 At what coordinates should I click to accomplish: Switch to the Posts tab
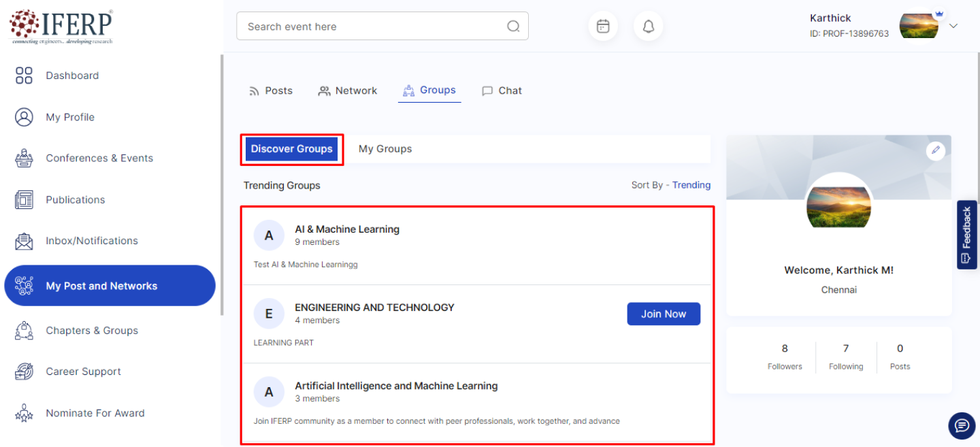click(271, 90)
